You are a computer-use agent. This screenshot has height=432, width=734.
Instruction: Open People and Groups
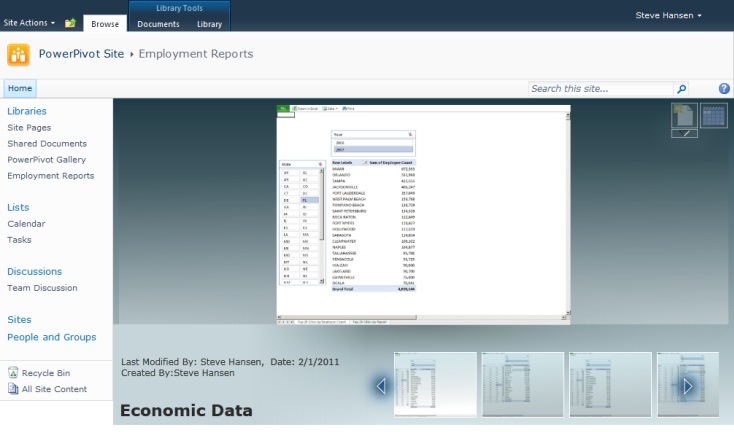51,337
